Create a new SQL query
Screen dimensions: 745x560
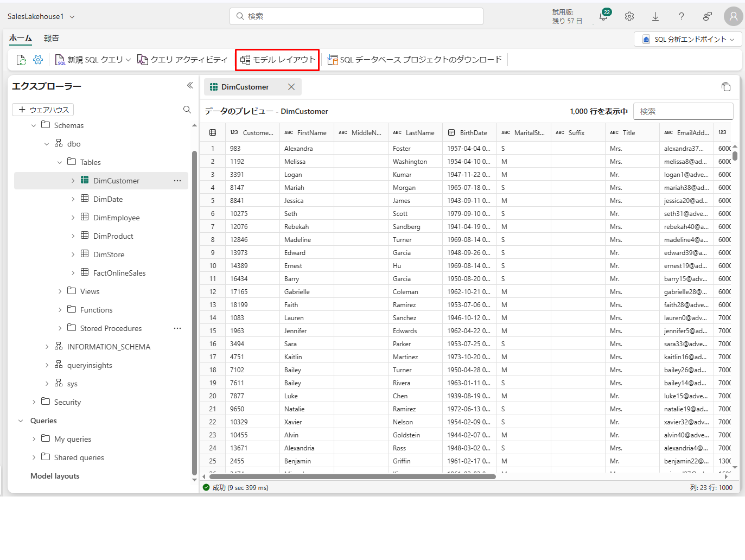pyautogui.click(x=89, y=60)
